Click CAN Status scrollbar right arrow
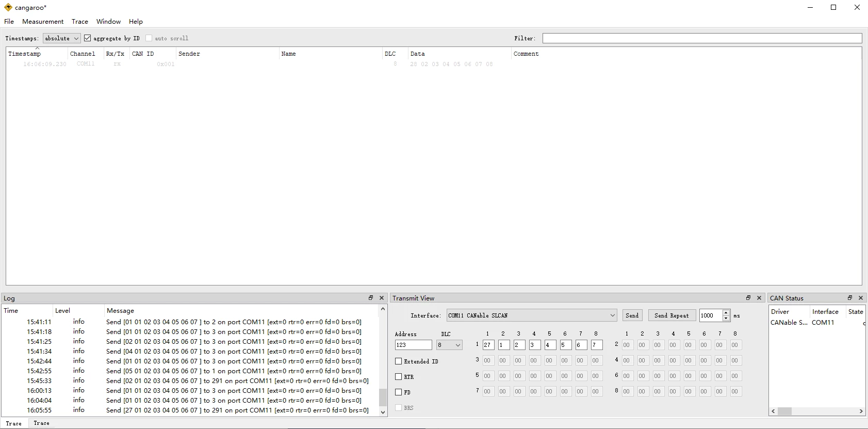The image size is (868, 429). [x=861, y=411]
